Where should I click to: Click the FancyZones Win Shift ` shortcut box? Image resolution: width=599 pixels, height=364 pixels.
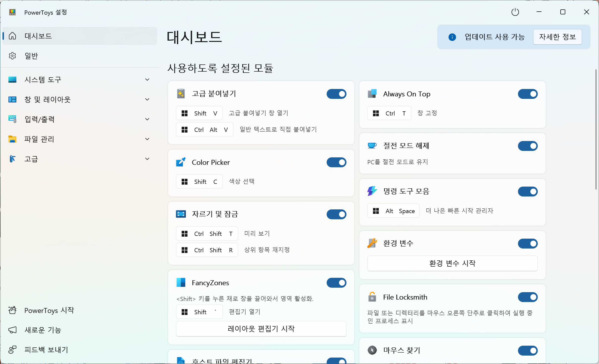point(199,312)
